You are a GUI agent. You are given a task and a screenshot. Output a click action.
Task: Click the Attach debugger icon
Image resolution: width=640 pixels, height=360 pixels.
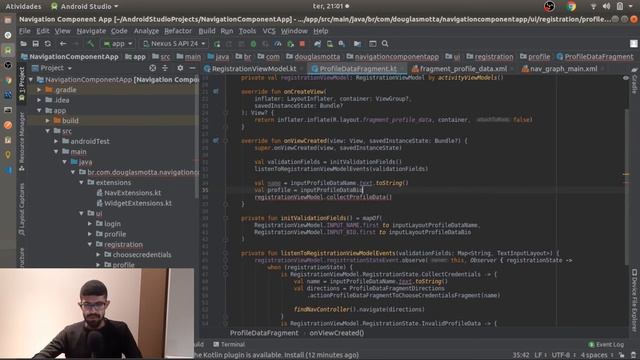pos(290,44)
